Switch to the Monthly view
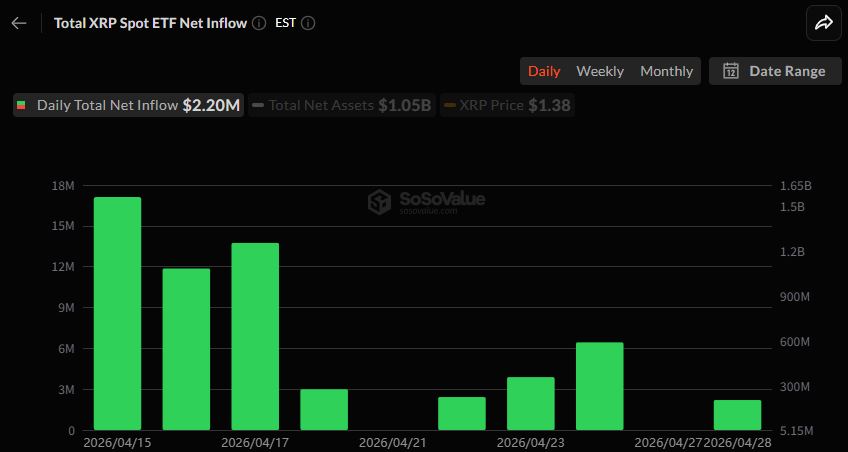 (666, 71)
